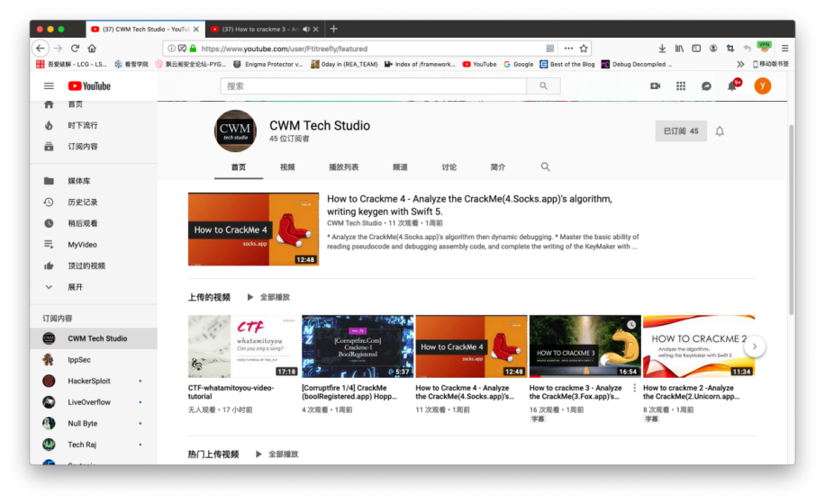This screenshot has width=825, height=504.
Task: Open the Firefox hamburger menu
Action: (x=784, y=49)
